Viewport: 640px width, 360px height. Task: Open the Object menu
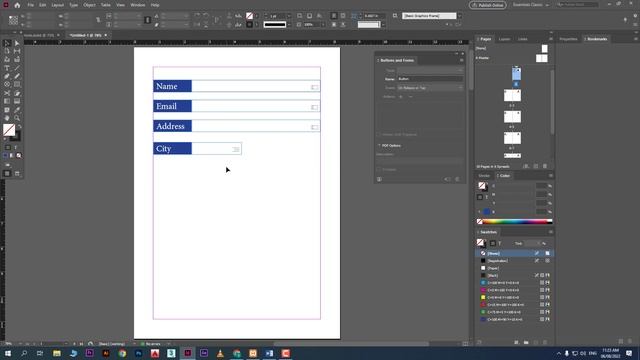[89, 5]
